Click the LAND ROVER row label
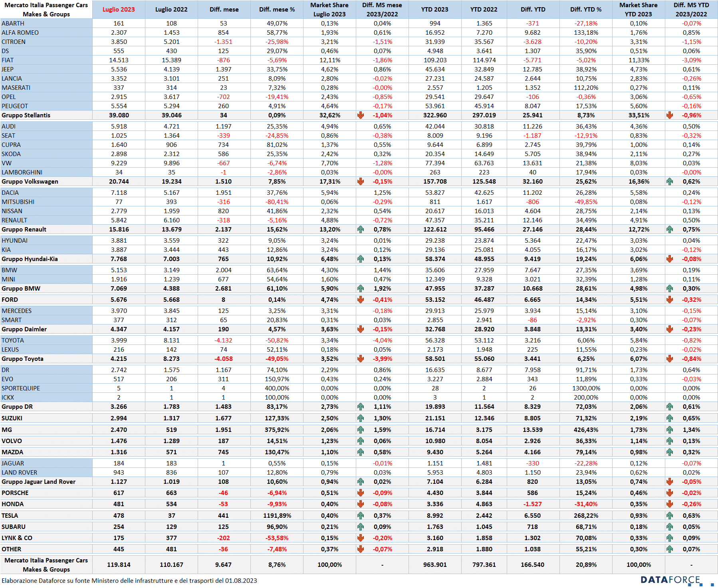 (19, 473)
